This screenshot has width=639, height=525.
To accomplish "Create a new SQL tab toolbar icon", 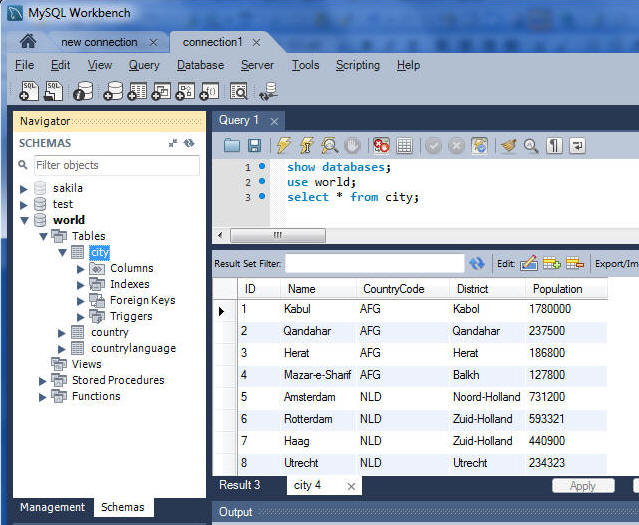I will tap(29, 91).
